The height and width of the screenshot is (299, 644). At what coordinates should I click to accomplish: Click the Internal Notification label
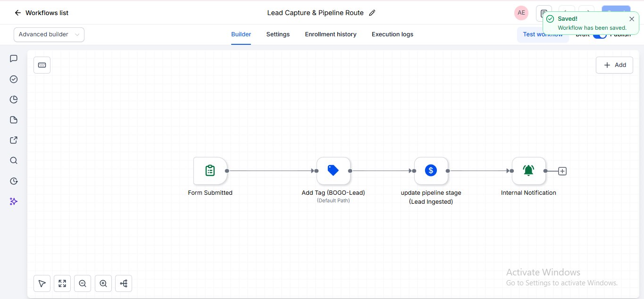point(529,193)
